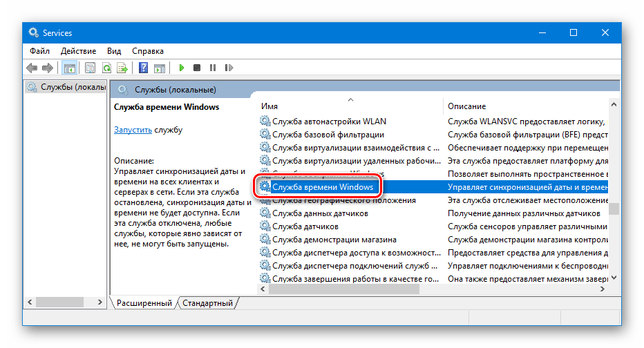Open the Действие menu

tap(79, 51)
